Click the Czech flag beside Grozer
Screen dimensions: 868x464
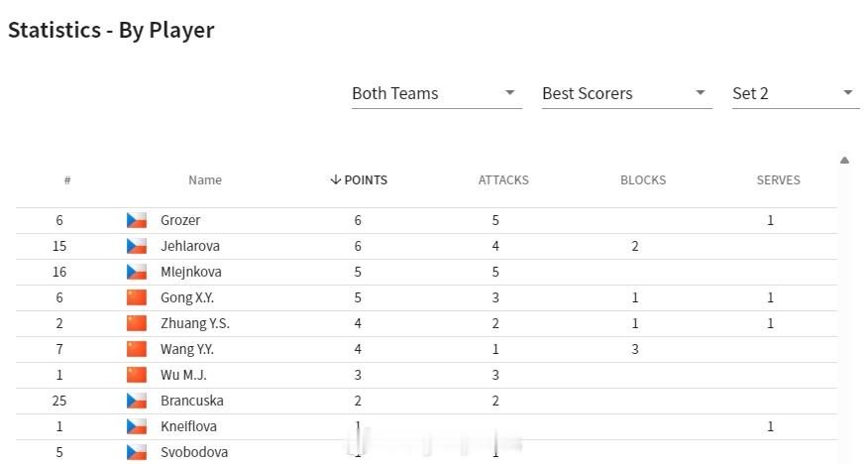click(x=137, y=220)
